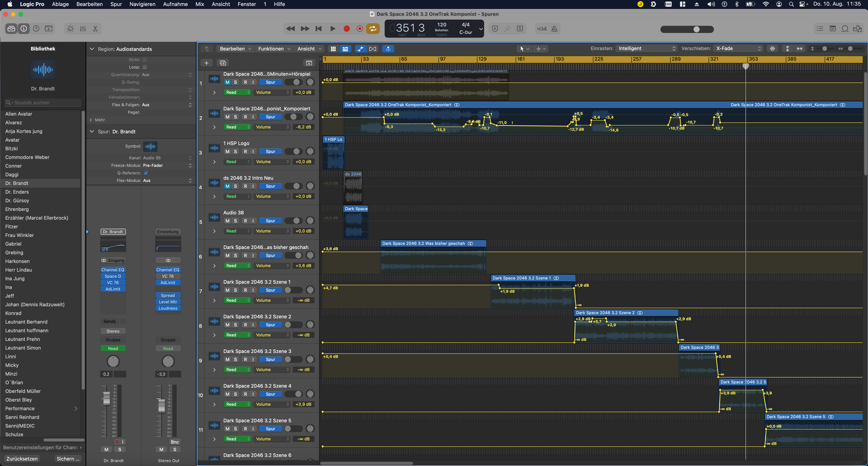Open the Loop Browser icon

[845, 29]
